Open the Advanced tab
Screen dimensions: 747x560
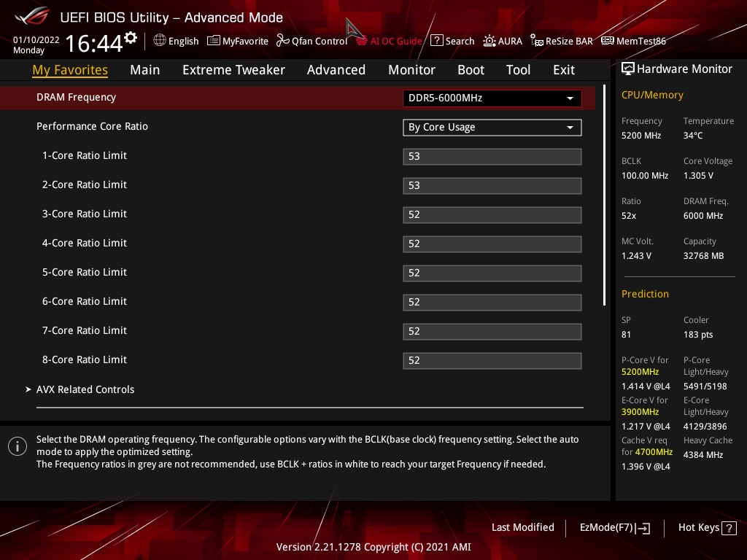click(x=336, y=70)
